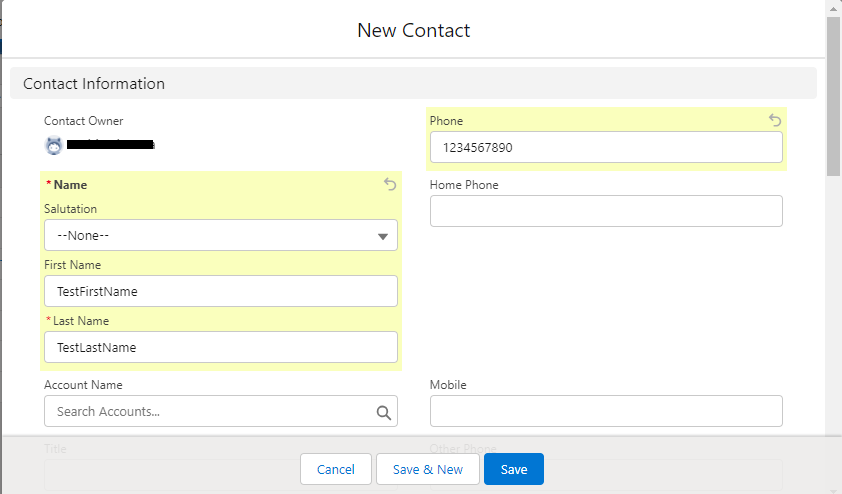Click the undo arrow beside Name

coord(390,184)
